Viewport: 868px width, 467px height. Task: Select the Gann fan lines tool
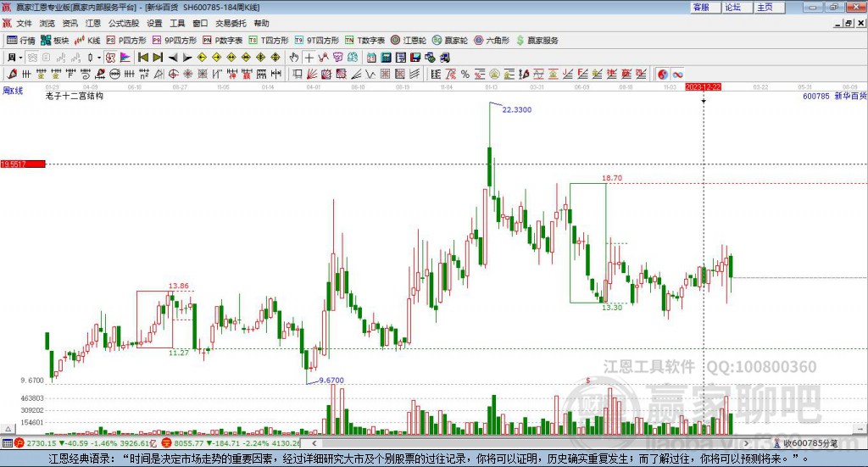(x=312, y=74)
